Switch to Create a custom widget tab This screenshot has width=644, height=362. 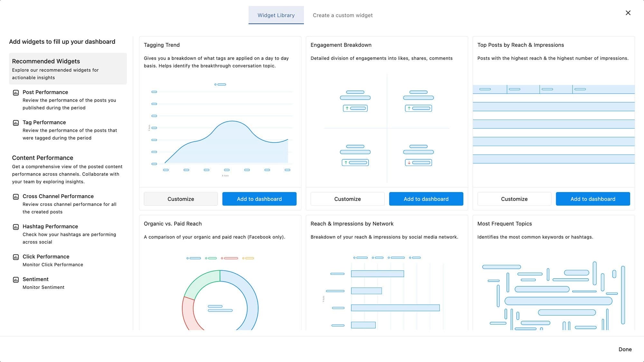(x=343, y=14)
